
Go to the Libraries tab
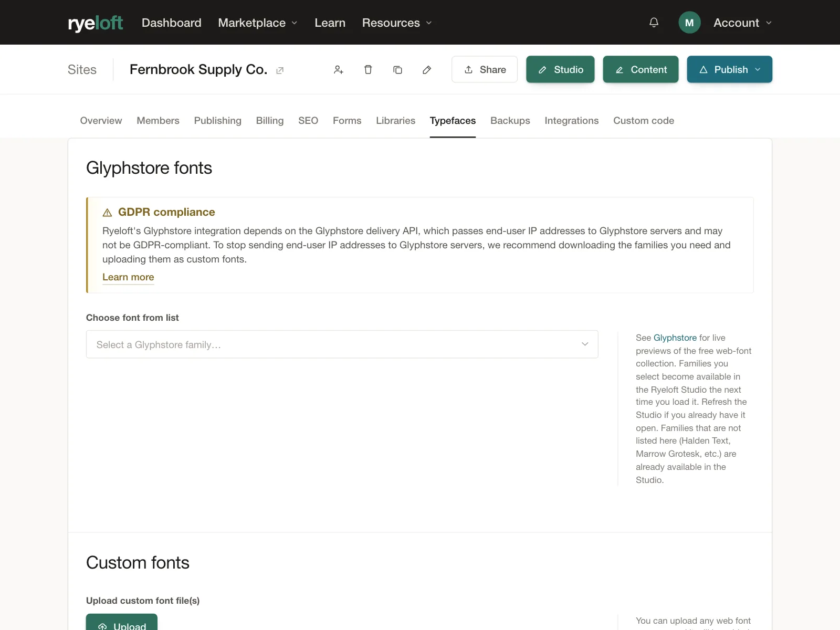(x=396, y=121)
